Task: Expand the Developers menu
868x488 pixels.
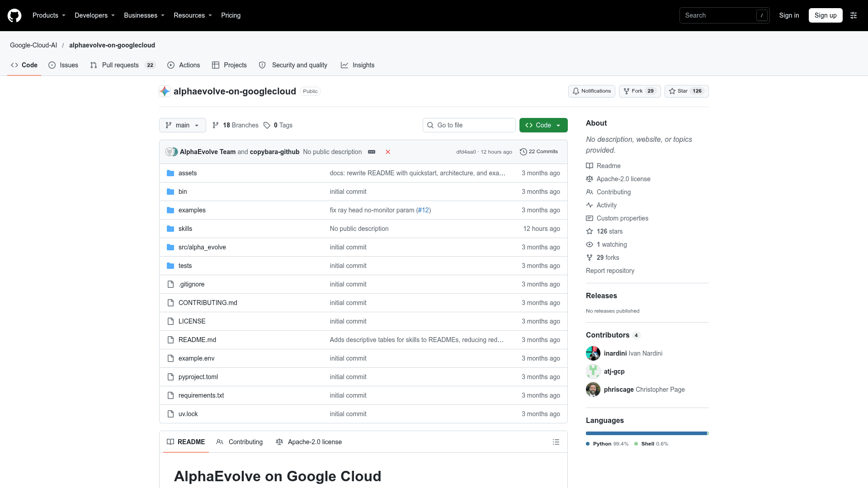Action: point(94,15)
